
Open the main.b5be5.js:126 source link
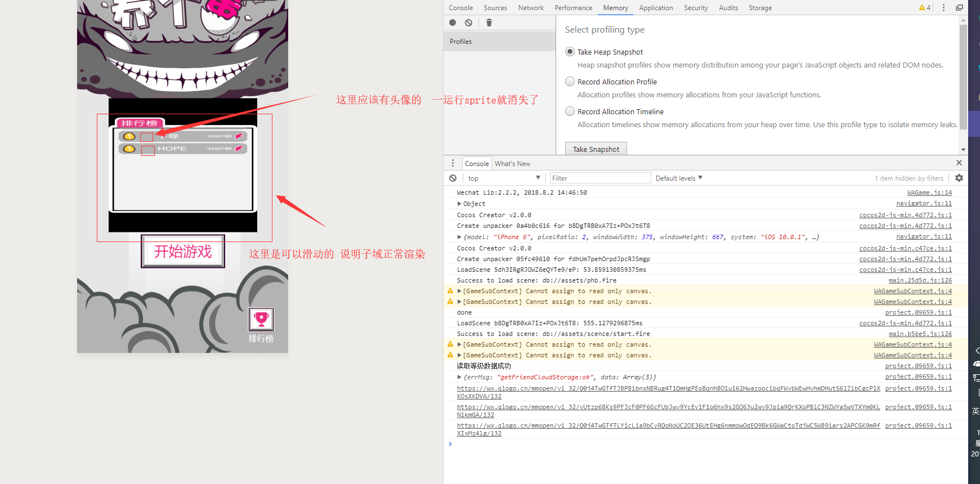(x=920, y=334)
